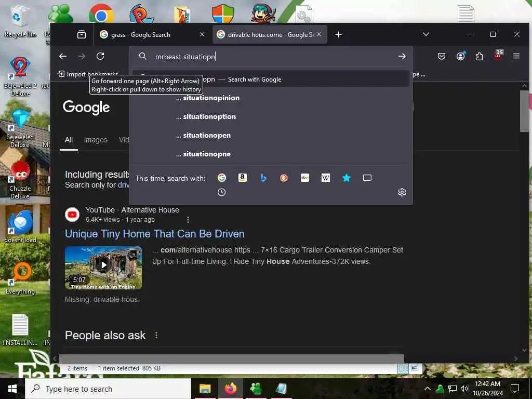Open search settings gear
The image size is (532, 399).
click(x=402, y=192)
